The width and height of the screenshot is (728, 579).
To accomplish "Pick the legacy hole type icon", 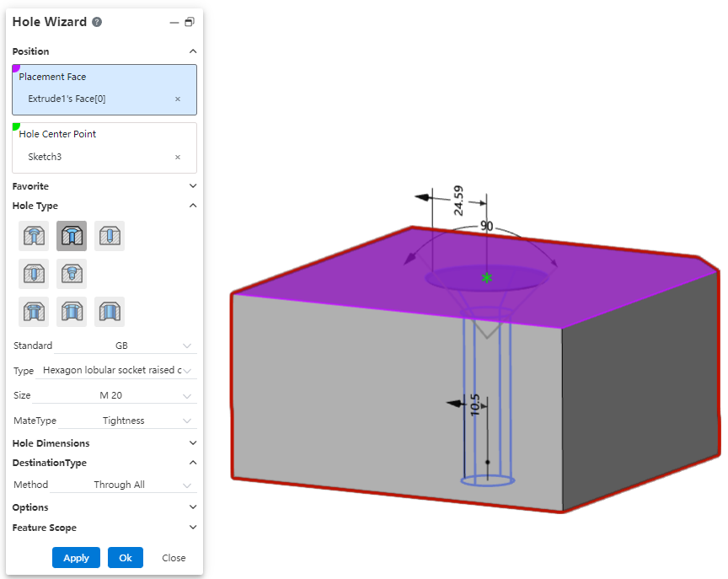I will [x=72, y=274].
